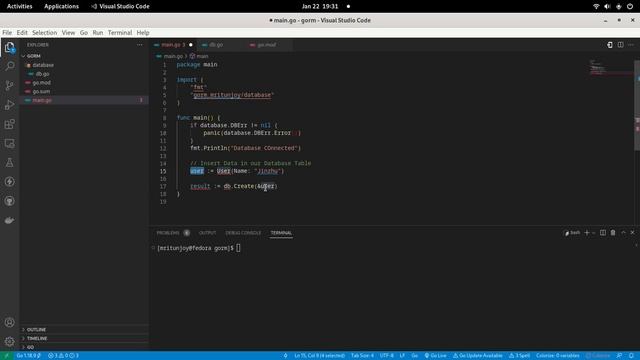Click the Tab Size 4 status item
This screenshot has width=640, height=360.
(x=362, y=356)
